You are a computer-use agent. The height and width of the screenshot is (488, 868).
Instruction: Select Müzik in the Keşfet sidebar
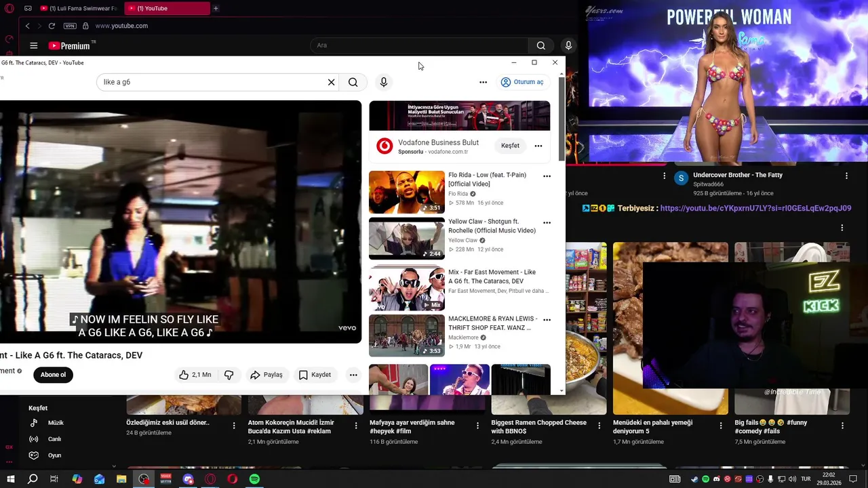pyautogui.click(x=56, y=423)
